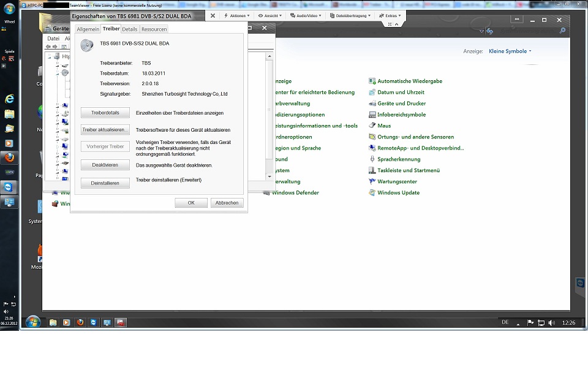
Task: Open Spracherkennung settings
Action: [399, 159]
